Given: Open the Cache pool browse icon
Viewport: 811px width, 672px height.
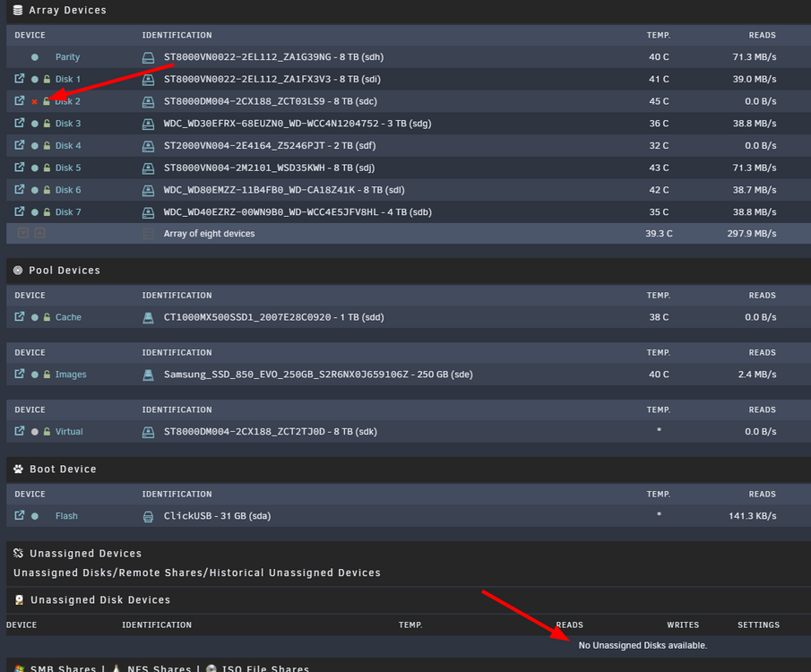Looking at the screenshot, I should 19,317.
